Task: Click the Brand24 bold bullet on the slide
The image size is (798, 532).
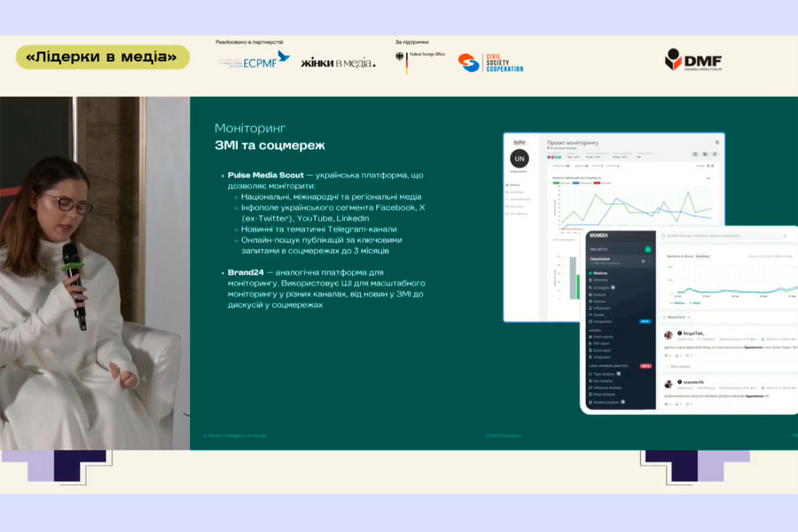Action: [x=246, y=272]
